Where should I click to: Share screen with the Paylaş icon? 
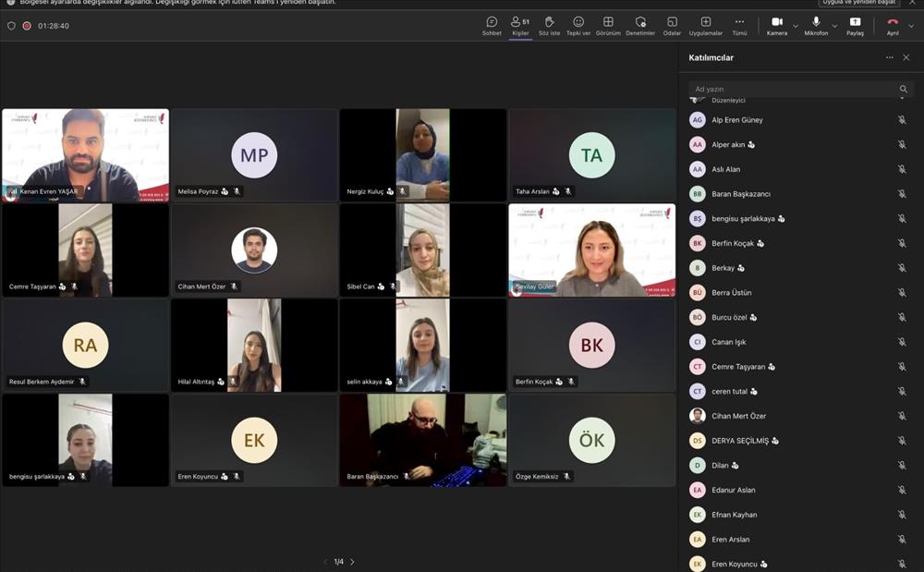click(855, 25)
